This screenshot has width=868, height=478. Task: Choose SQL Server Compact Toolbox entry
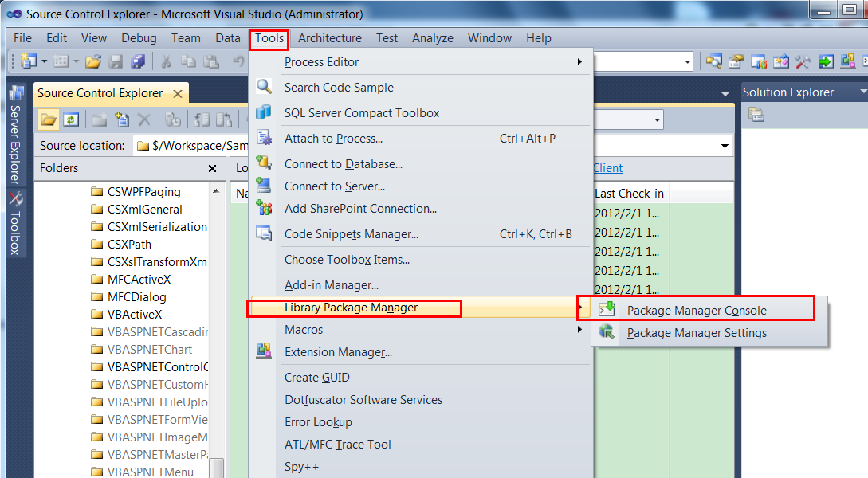click(x=419, y=113)
